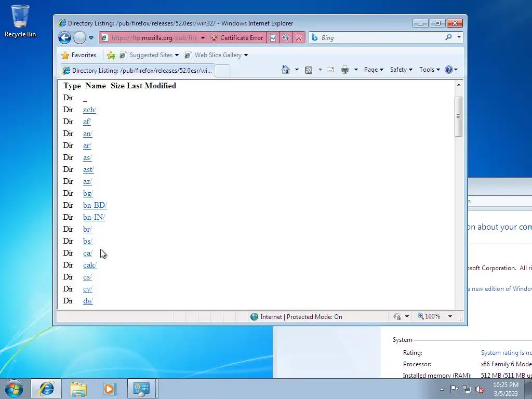Click the address bar URL field

154,37
